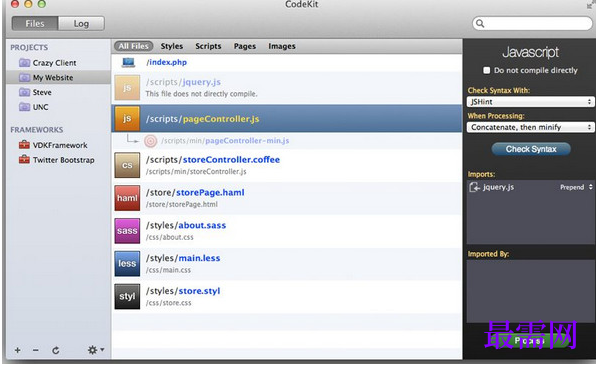The width and height of the screenshot is (596, 366).
Task: Click the UNC project folder icon
Action: 24,107
